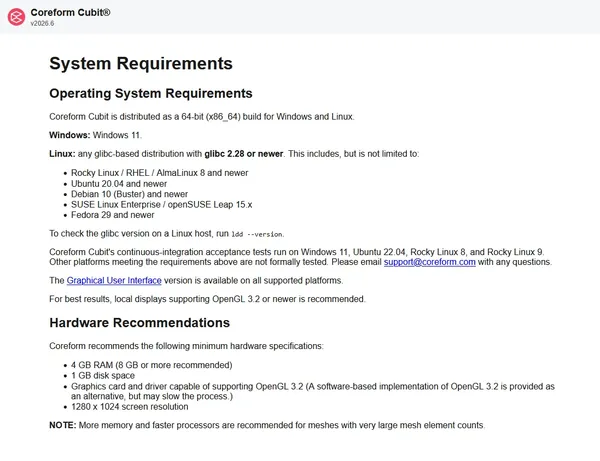Image resolution: width=600 pixels, height=461 pixels.
Task: Click the Debian 10 (Buster) bullet item
Action: click(129, 194)
